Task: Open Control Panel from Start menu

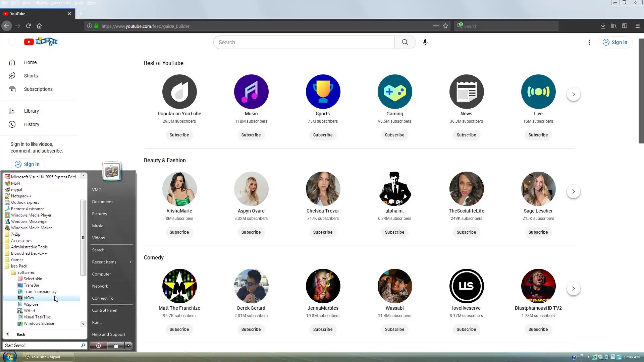Action: coord(105,310)
